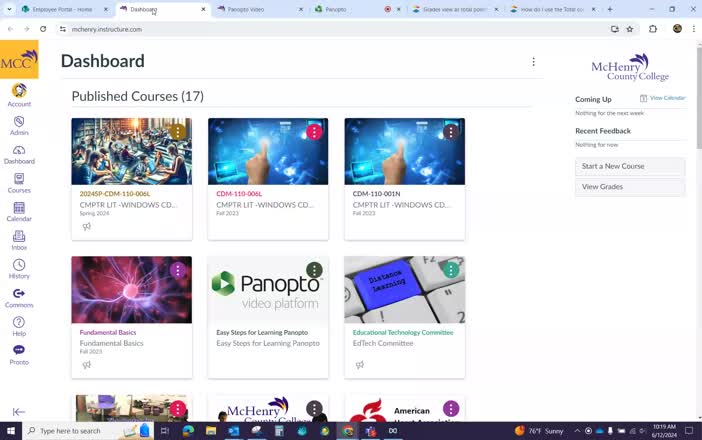The image size is (702, 440).
Task: Open the CDM-110-001N course link
Action: pyautogui.click(x=377, y=194)
